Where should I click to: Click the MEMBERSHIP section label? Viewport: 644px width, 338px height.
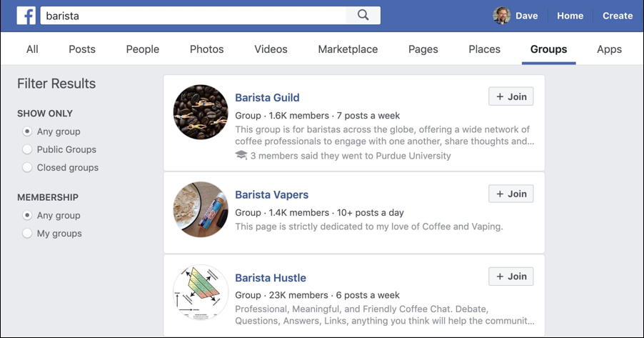(x=48, y=197)
